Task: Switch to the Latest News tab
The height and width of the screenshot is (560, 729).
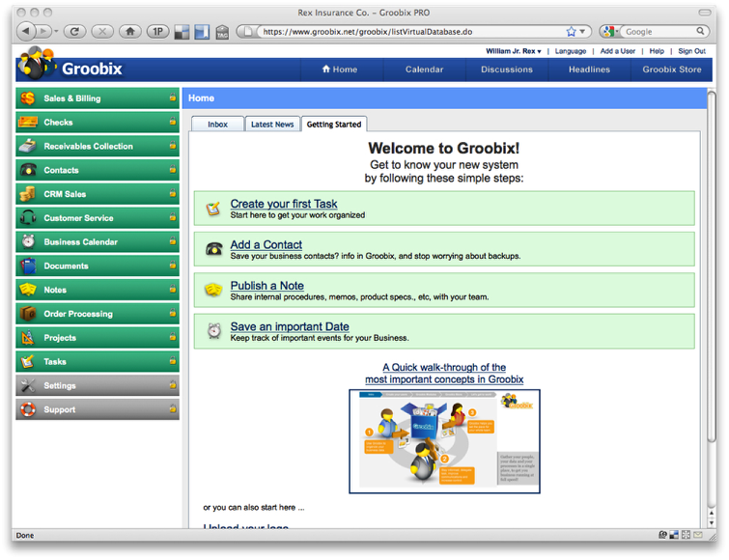Action: [272, 125]
